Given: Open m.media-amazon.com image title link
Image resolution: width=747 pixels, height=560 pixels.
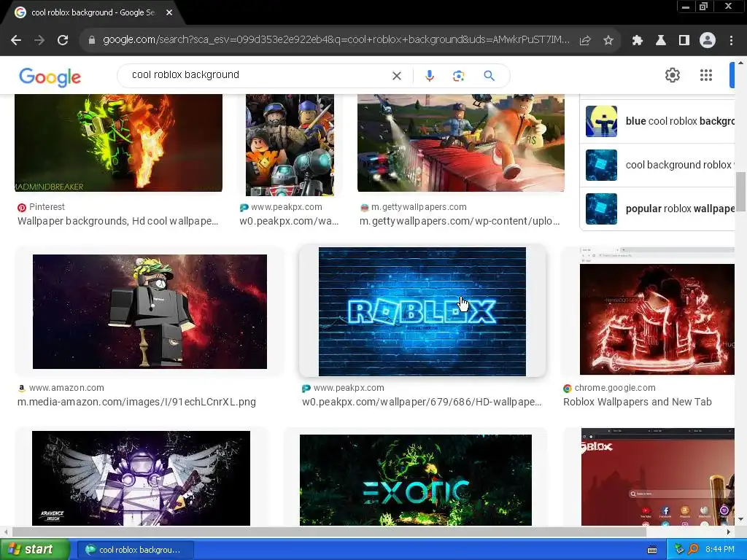Looking at the screenshot, I should click(136, 402).
